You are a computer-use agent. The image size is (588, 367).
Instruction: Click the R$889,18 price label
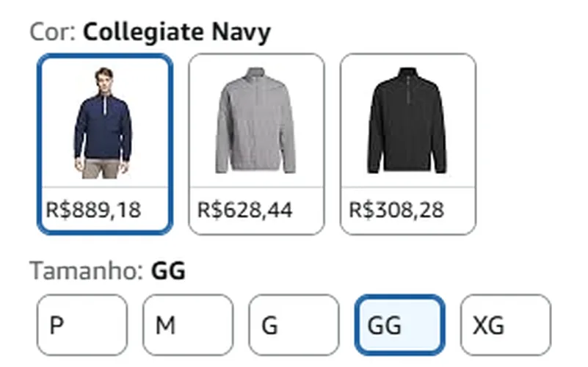pos(93,209)
